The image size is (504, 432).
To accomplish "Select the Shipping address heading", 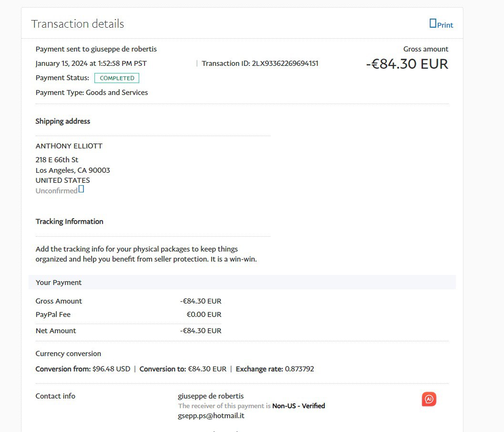I will coord(63,121).
